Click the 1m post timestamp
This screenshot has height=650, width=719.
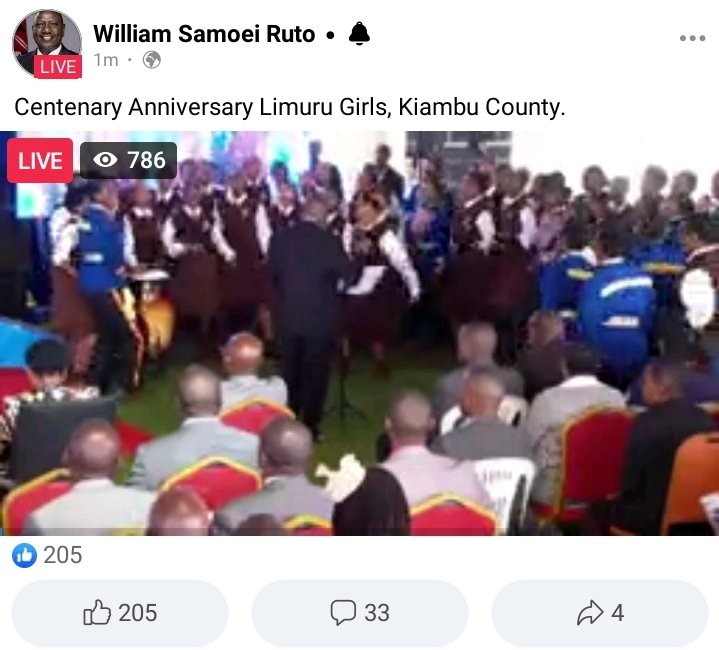click(x=106, y=60)
